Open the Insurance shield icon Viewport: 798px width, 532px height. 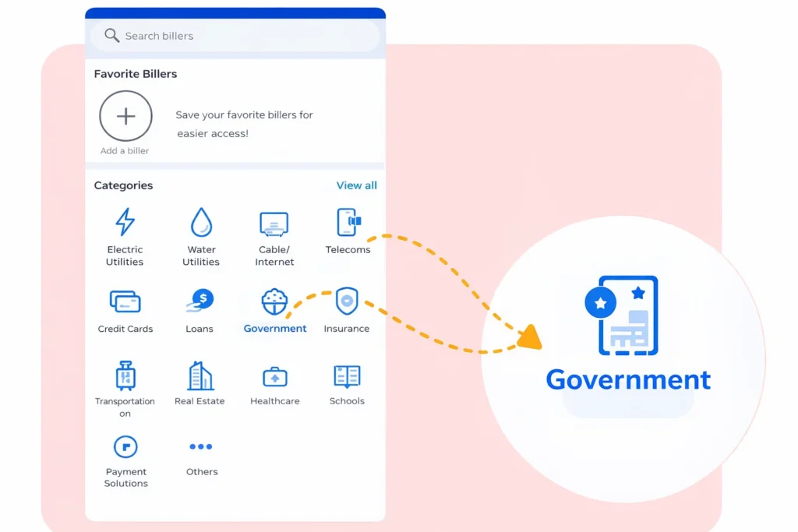point(347,301)
